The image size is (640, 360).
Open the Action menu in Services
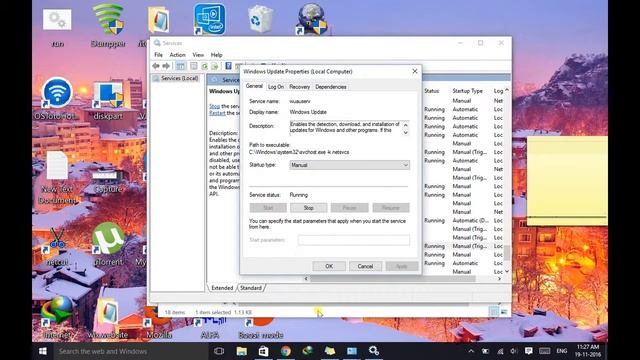click(x=177, y=55)
